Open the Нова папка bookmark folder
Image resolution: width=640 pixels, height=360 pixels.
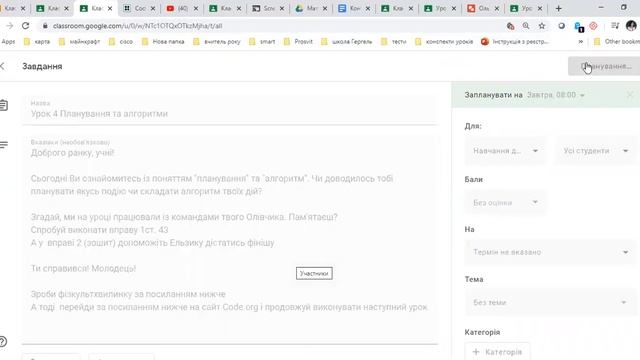(x=163, y=42)
